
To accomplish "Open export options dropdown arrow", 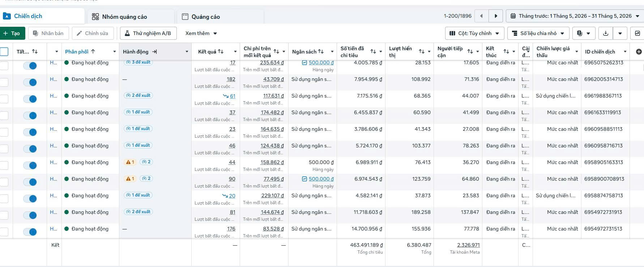I will [620, 33].
